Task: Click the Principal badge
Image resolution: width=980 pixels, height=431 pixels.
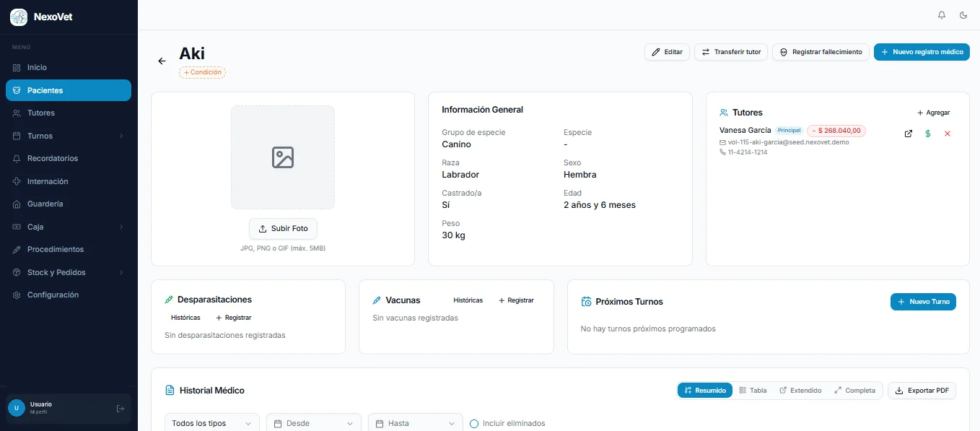Action: point(789,131)
